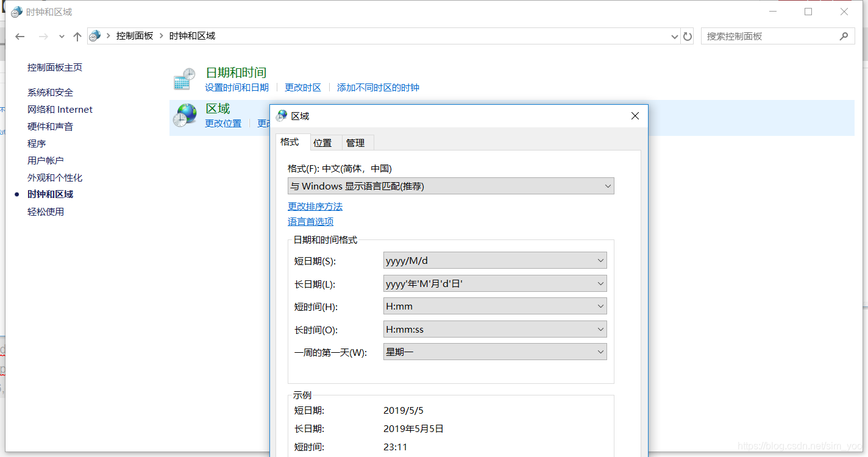Open 更改位置 link

[223, 124]
